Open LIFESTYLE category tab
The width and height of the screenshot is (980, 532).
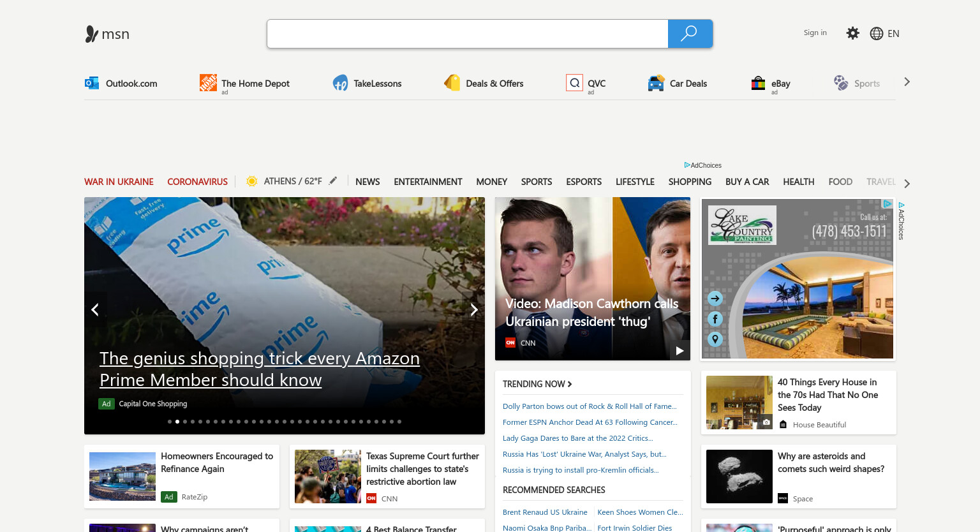click(635, 182)
